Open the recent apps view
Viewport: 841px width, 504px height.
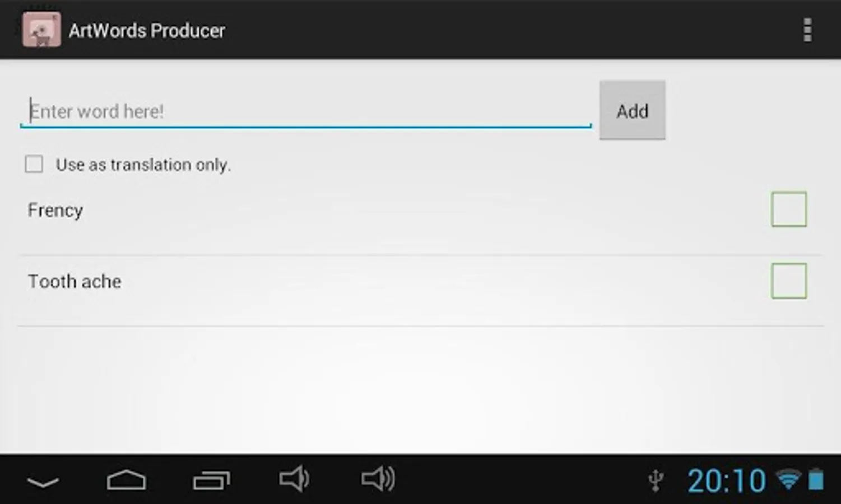(211, 480)
